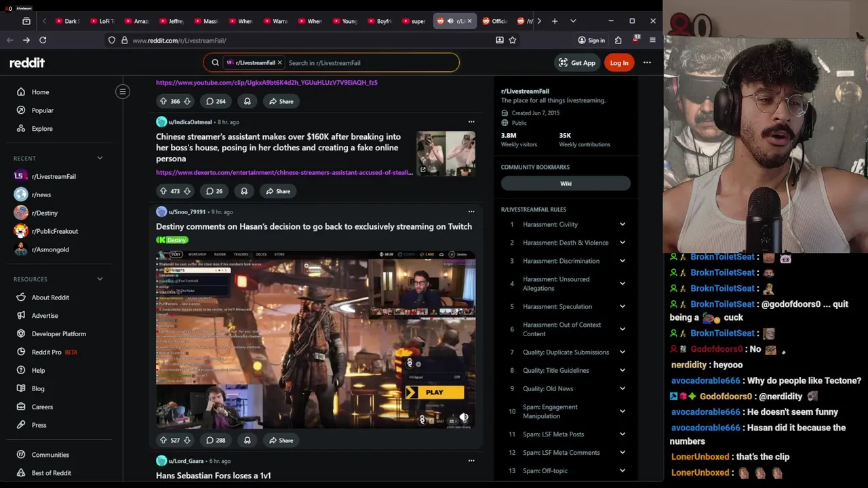Expand rule 9 Quality: Old News
This screenshot has height=488, width=868.
[x=622, y=388]
